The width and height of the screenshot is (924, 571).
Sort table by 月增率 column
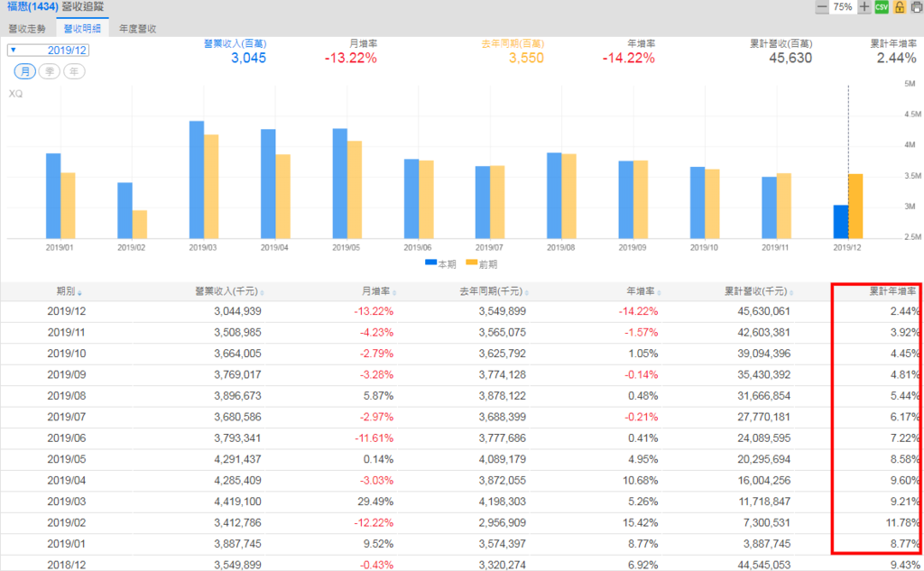click(x=378, y=291)
